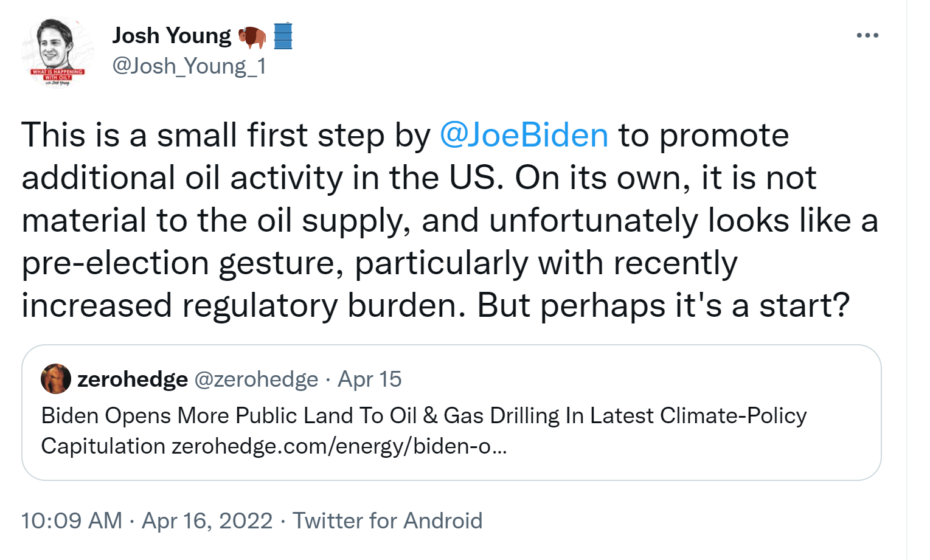Open the Josh Young display name link

coord(172,36)
